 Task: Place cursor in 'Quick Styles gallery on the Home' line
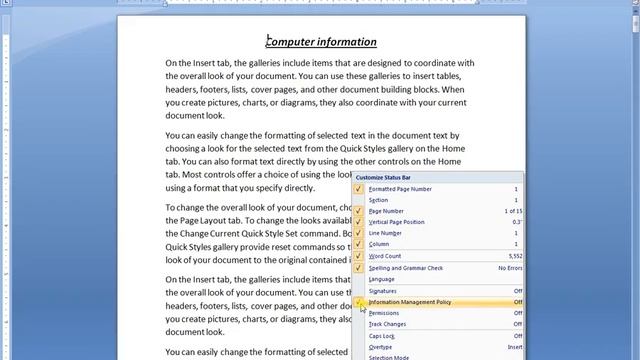coord(315,149)
